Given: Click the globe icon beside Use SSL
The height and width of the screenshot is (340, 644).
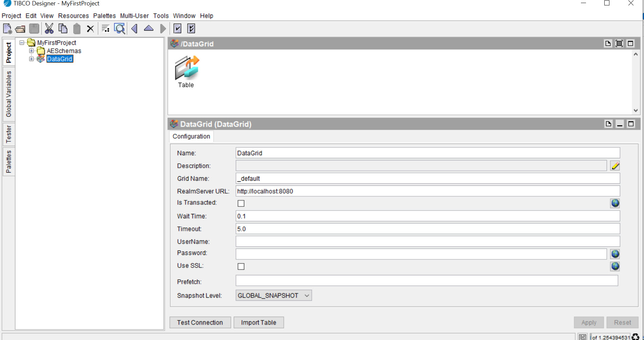Looking at the screenshot, I should click(x=615, y=266).
